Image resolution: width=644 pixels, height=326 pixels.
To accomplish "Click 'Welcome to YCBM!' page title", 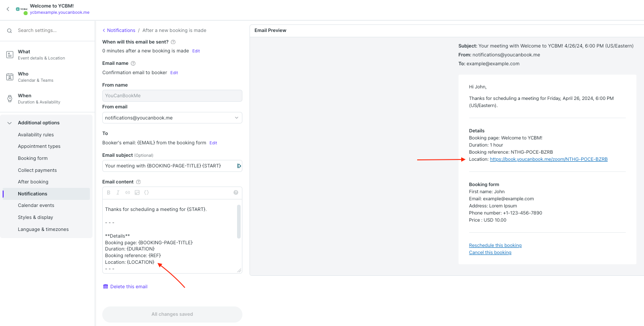I will coord(52,6).
